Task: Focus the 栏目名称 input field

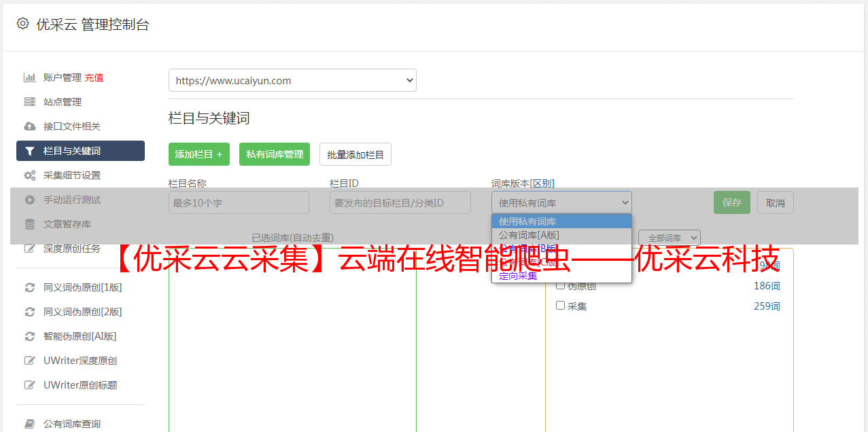Action: click(x=239, y=202)
